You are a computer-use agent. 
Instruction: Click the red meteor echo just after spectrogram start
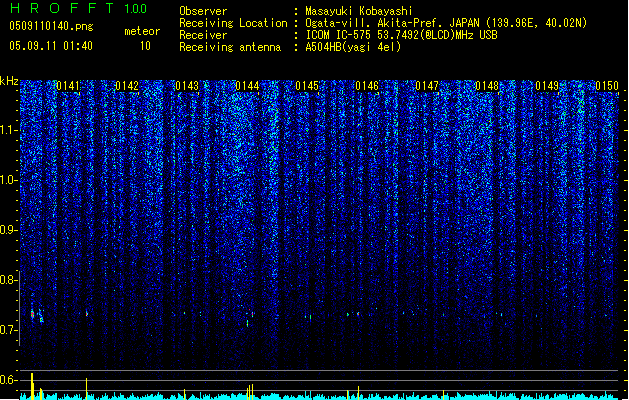click(32, 315)
